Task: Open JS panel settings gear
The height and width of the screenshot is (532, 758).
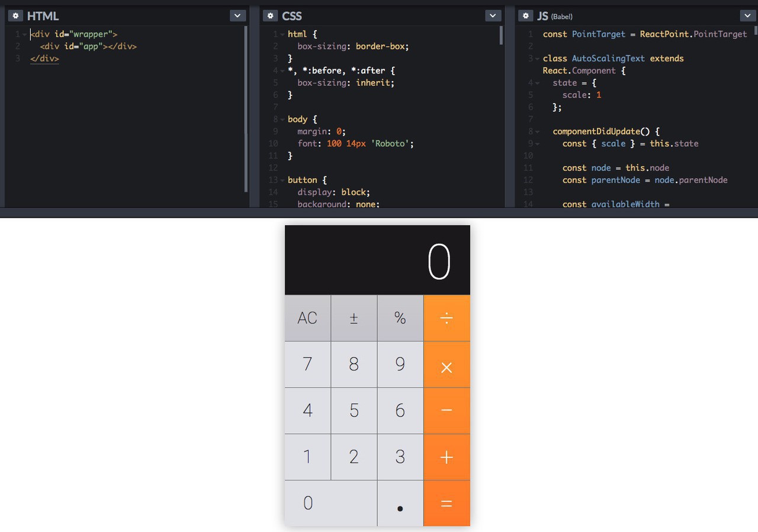Action: click(525, 16)
